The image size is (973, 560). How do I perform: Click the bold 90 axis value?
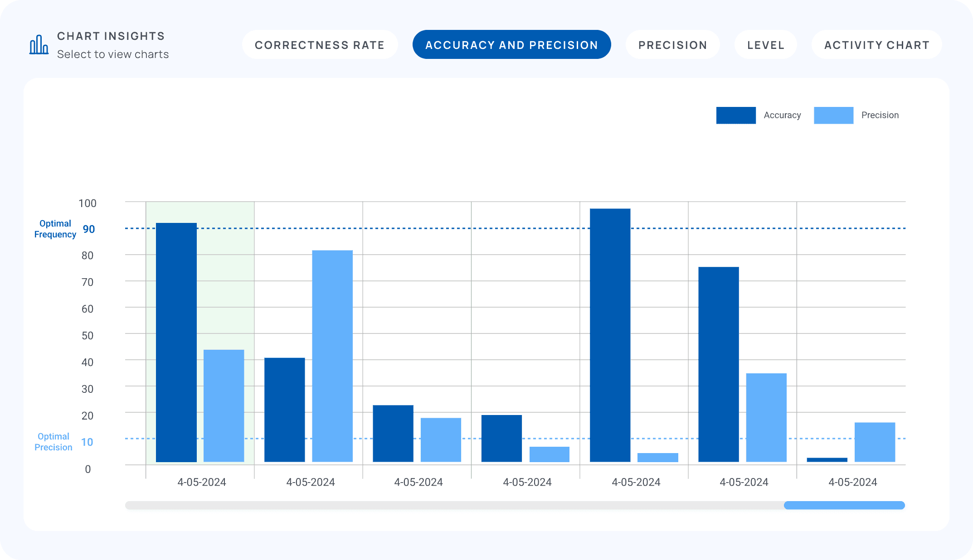pos(89,229)
